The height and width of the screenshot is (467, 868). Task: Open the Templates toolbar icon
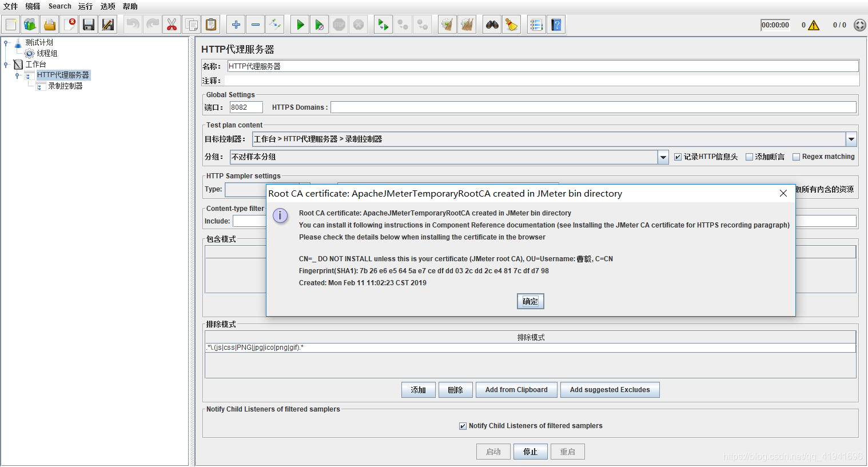click(x=30, y=25)
